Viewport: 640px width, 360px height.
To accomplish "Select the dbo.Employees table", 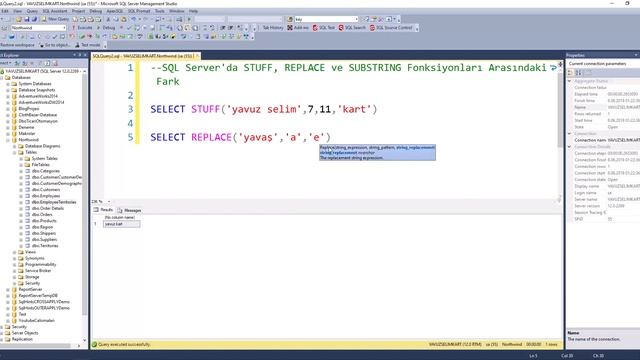I will click(46, 196).
